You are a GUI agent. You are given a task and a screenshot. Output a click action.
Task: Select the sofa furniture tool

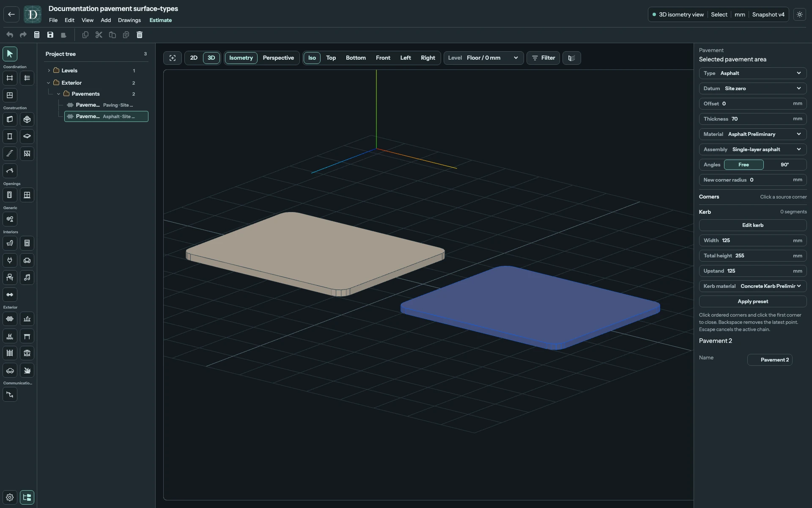pyautogui.click(x=27, y=260)
